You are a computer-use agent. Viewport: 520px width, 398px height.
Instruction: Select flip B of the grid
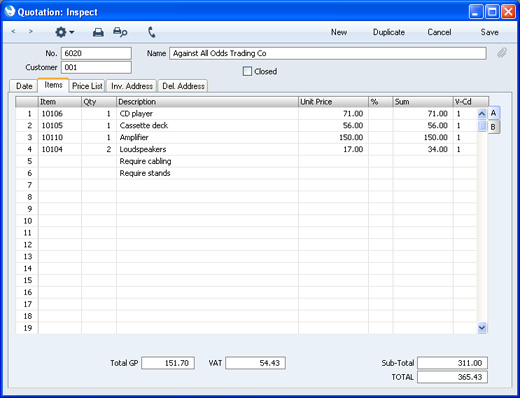pos(493,127)
